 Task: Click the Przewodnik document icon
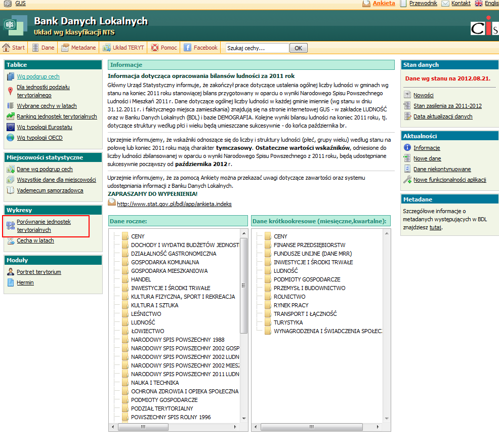403,3
